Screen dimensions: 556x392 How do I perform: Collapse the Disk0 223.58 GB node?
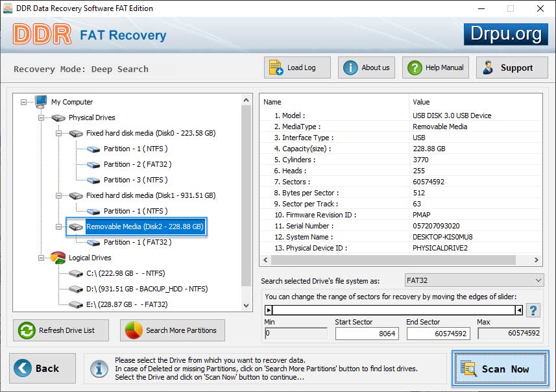[58, 134]
